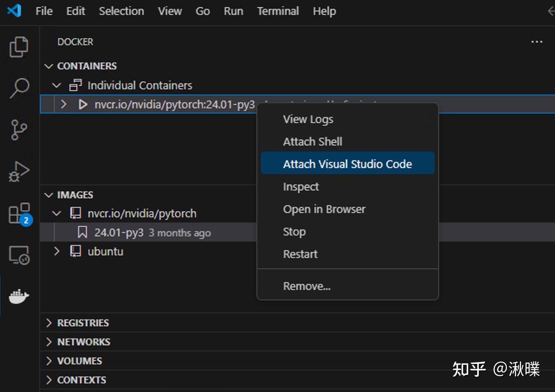
Task: Select Remove... from the context menu
Action: pyautogui.click(x=307, y=286)
